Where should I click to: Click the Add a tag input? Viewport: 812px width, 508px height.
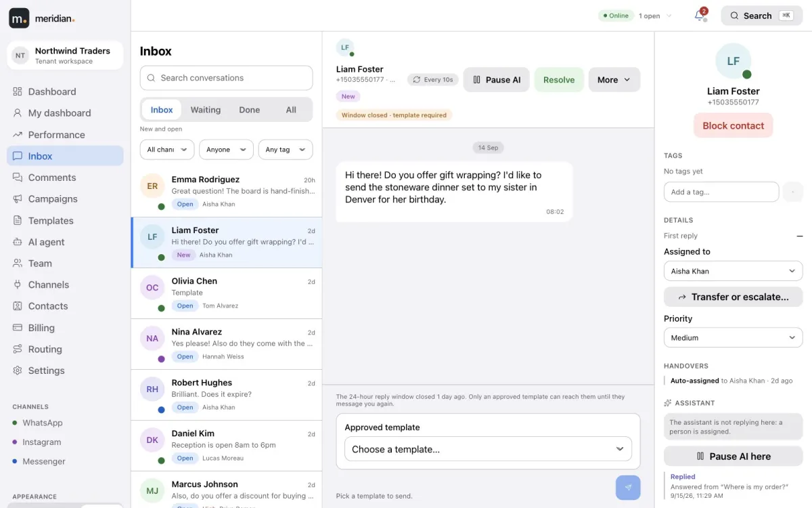721,192
